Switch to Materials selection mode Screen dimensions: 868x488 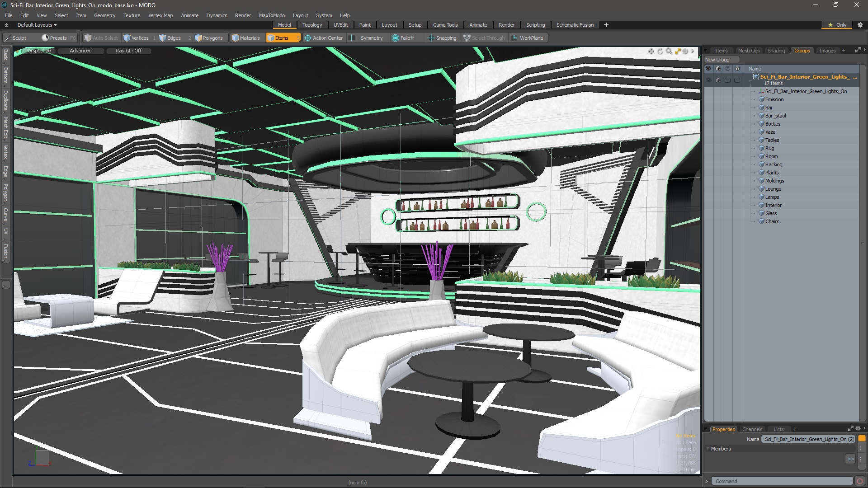(246, 38)
